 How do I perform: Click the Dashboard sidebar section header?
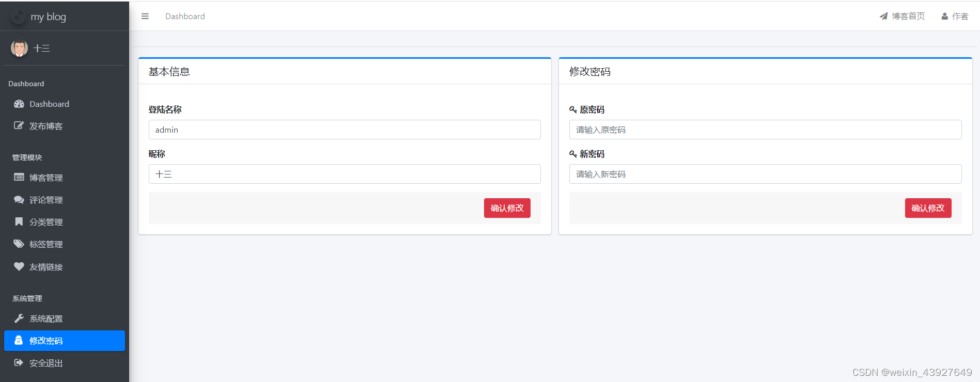coord(26,84)
